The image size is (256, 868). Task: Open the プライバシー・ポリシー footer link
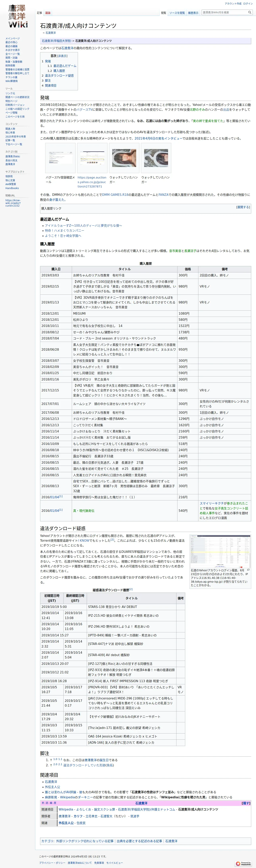pos(52,863)
